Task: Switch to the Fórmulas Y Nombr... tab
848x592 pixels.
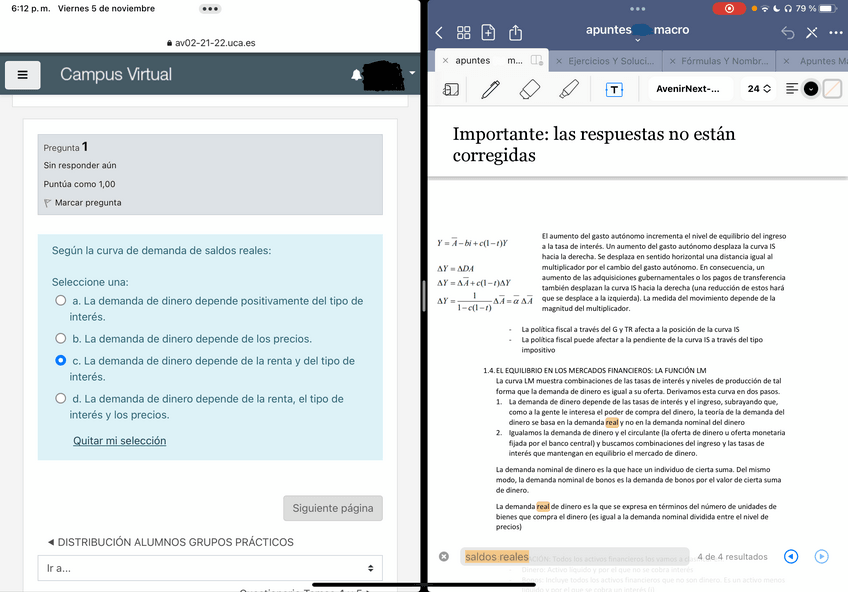Action: pos(710,61)
